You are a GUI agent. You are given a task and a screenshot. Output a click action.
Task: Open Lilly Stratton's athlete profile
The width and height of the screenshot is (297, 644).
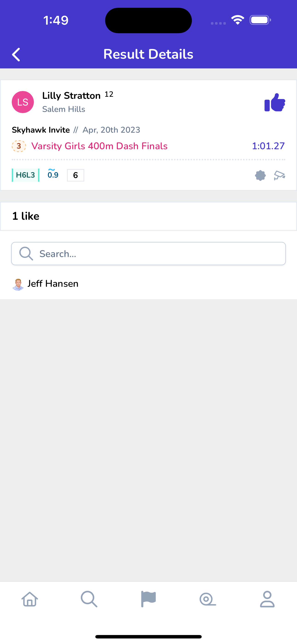click(x=71, y=96)
